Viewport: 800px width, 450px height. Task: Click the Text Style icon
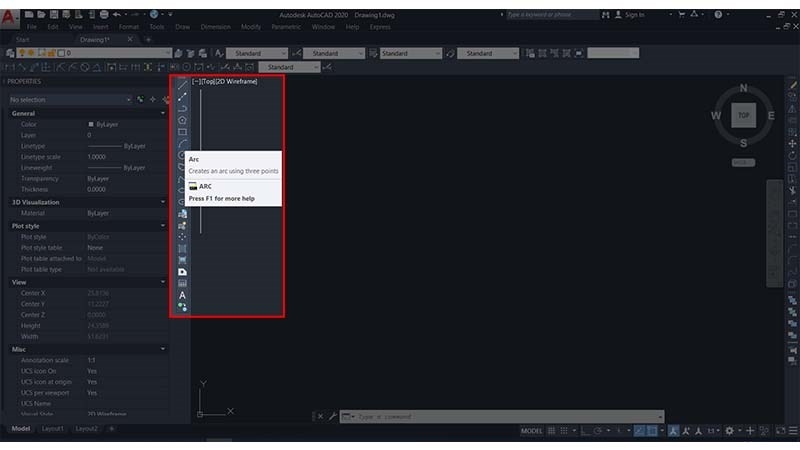point(219,53)
